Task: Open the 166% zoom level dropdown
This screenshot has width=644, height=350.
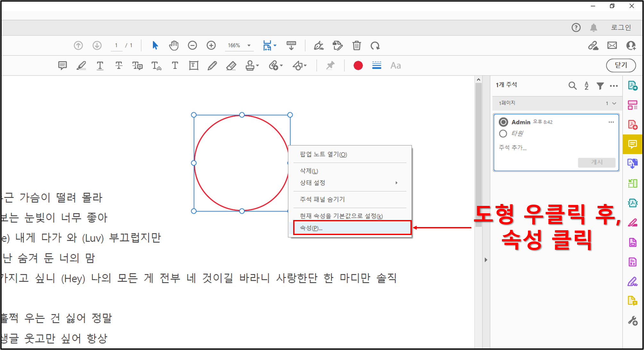Action: pyautogui.click(x=249, y=45)
